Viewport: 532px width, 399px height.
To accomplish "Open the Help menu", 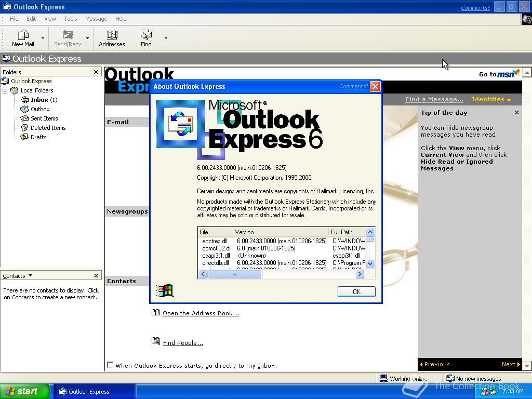I will [121, 19].
